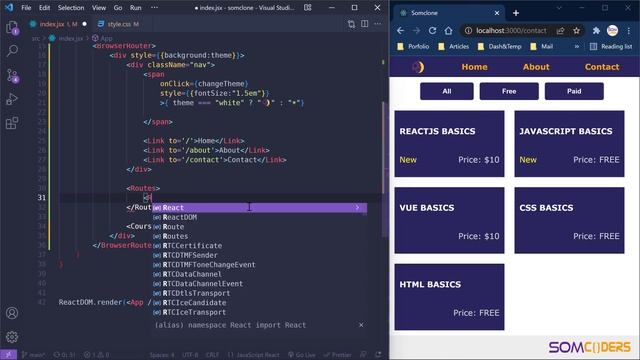The image size is (640, 360).
Task: Click the About link in the navbar
Action: 536,67
